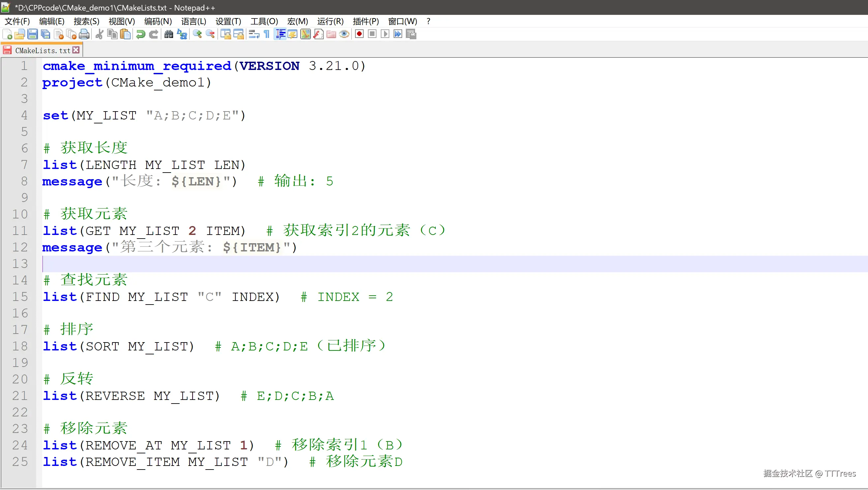Toggle synchronize vertical scrolling lock icon
The height and width of the screenshot is (490, 868).
(225, 34)
